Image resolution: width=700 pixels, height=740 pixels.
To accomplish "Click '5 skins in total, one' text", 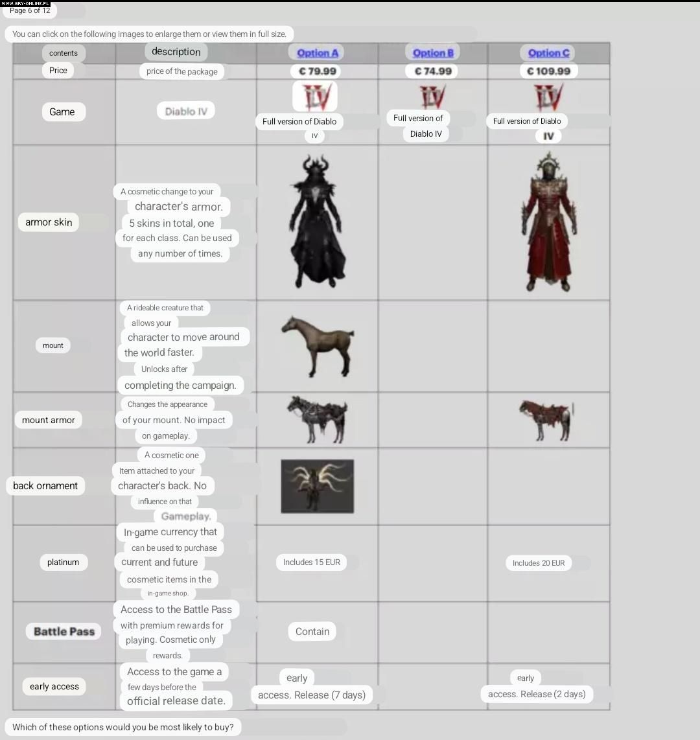I will pyautogui.click(x=172, y=223).
